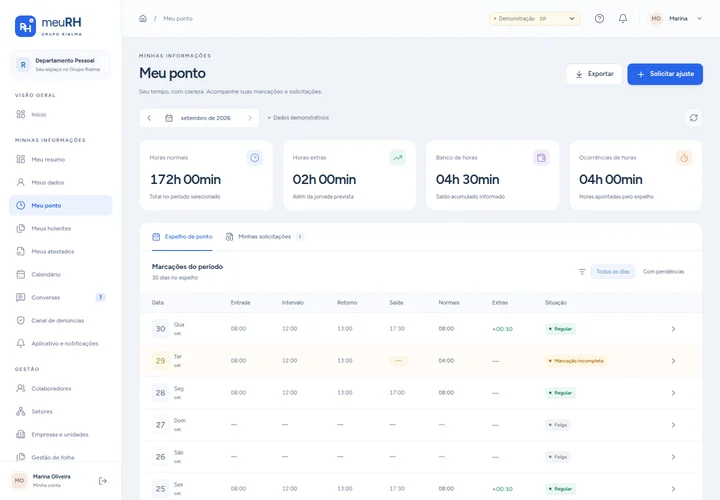Open Calendário in sidebar
The width and height of the screenshot is (720, 500).
(61, 274)
